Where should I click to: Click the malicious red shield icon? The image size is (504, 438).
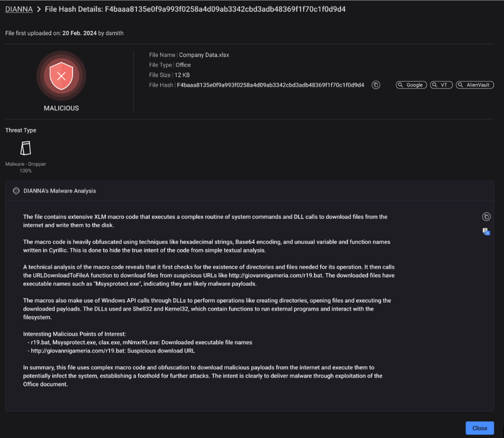(x=61, y=76)
